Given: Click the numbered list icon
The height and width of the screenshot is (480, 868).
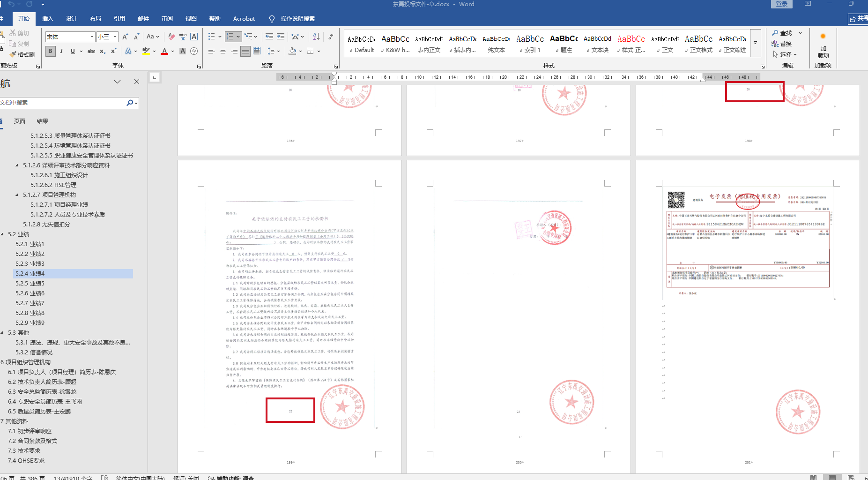Looking at the screenshot, I should tap(230, 37).
